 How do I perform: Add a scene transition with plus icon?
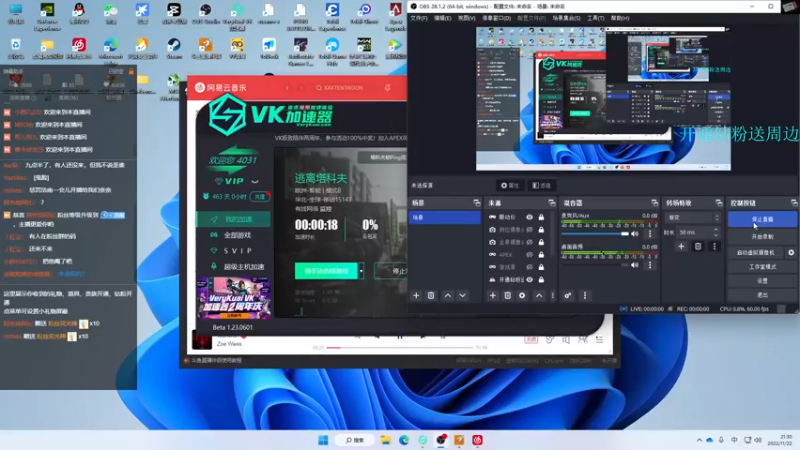(x=681, y=246)
